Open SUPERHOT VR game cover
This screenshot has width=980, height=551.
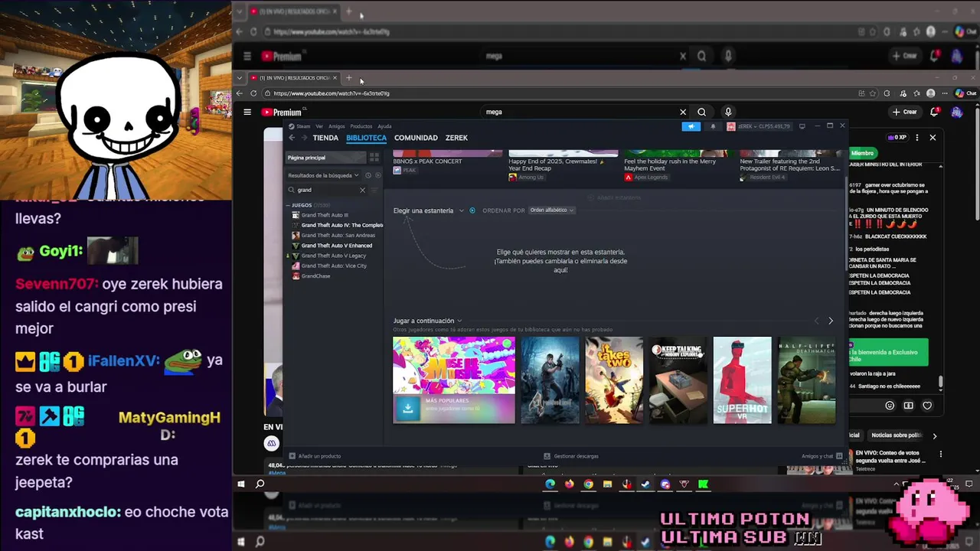click(743, 380)
